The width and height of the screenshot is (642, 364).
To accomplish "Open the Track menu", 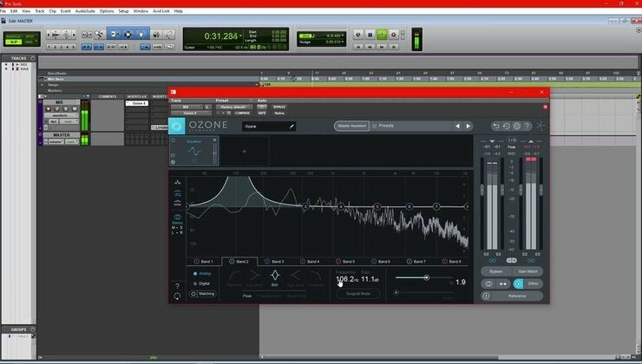I will (x=40, y=11).
